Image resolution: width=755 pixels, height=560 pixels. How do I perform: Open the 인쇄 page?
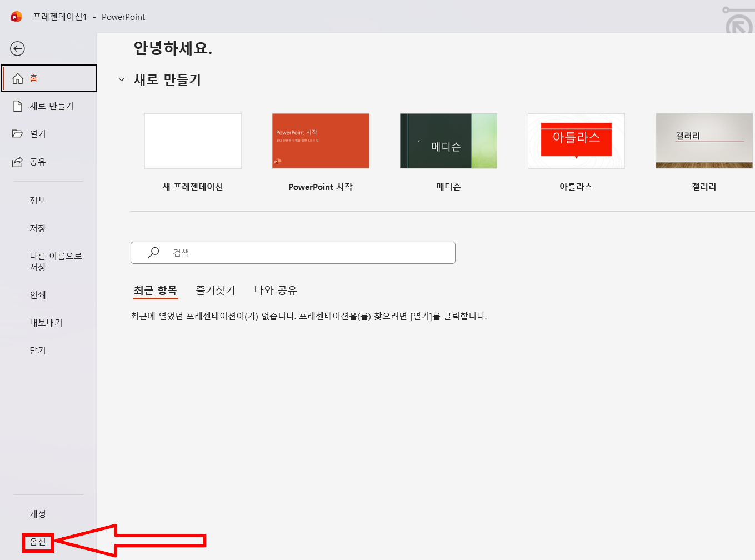coord(38,295)
